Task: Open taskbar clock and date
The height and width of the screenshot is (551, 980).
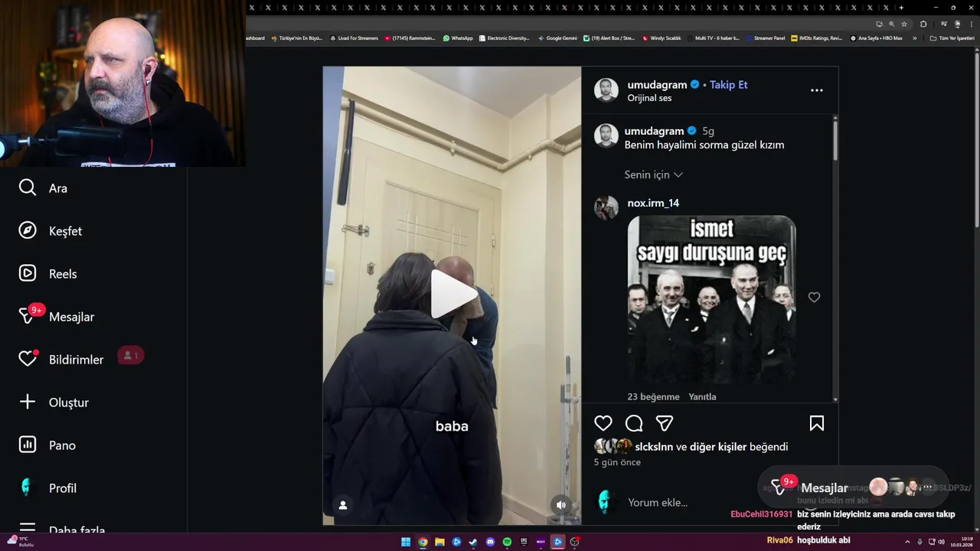Action: click(962, 542)
